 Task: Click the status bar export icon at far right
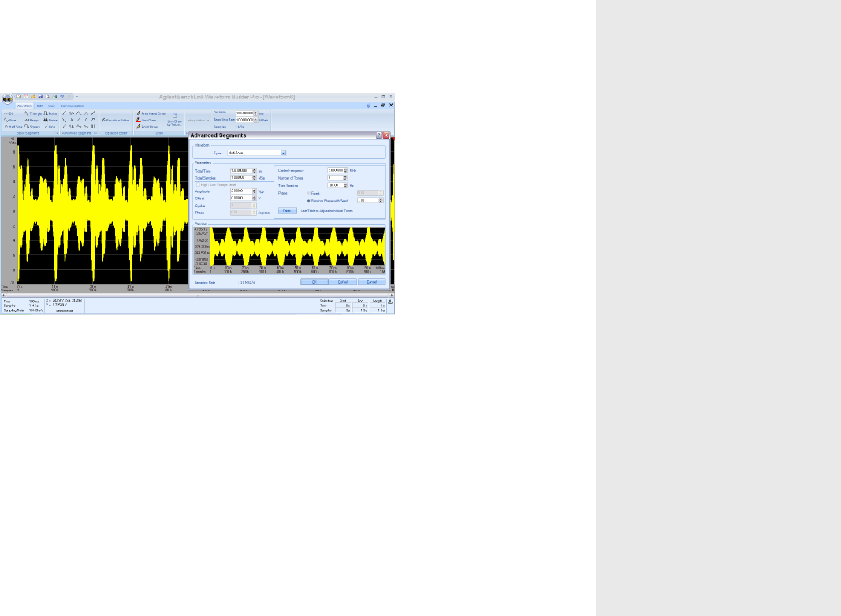(390, 302)
